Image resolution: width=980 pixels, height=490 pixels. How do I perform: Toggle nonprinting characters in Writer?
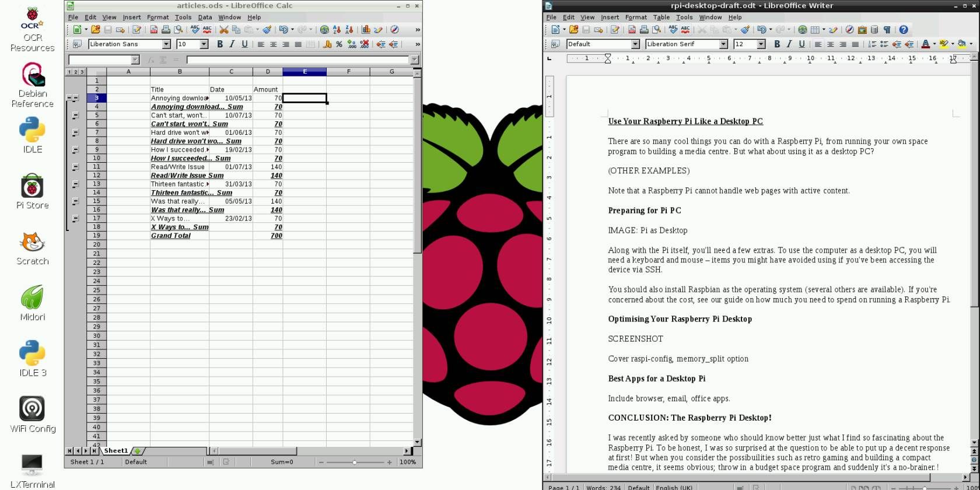(x=887, y=30)
